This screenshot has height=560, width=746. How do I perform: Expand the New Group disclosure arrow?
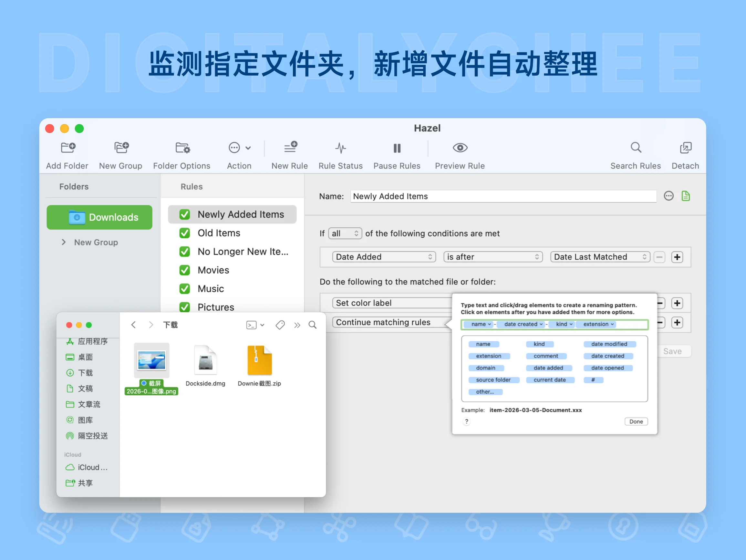(x=64, y=242)
